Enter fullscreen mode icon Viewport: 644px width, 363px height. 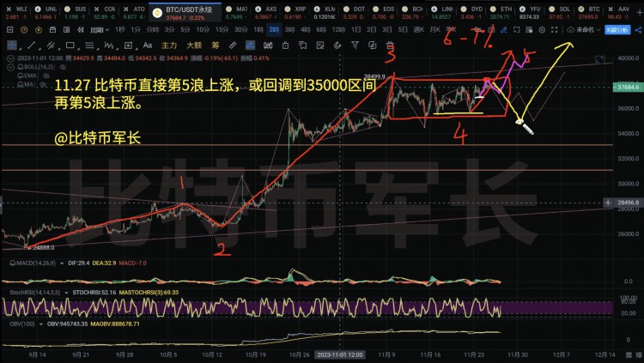pyautogui.click(x=555, y=29)
